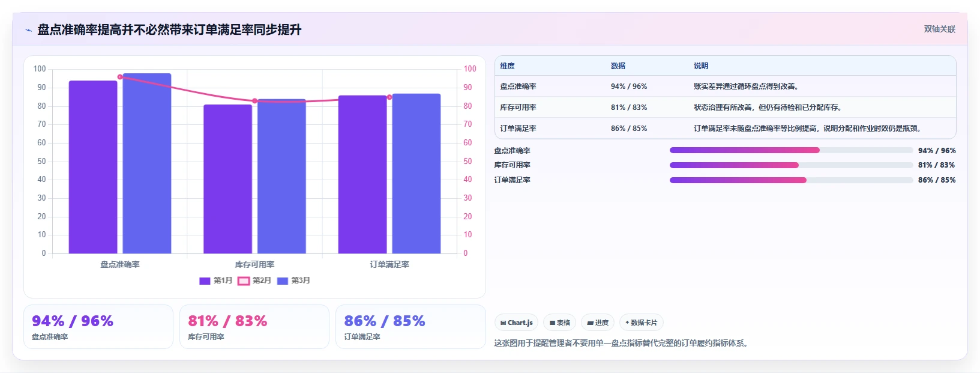Image resolution: width=980 pixels, height=373 pixels.
Task: Select the 数据卡片 tag chip
Action: coord(641,323)
